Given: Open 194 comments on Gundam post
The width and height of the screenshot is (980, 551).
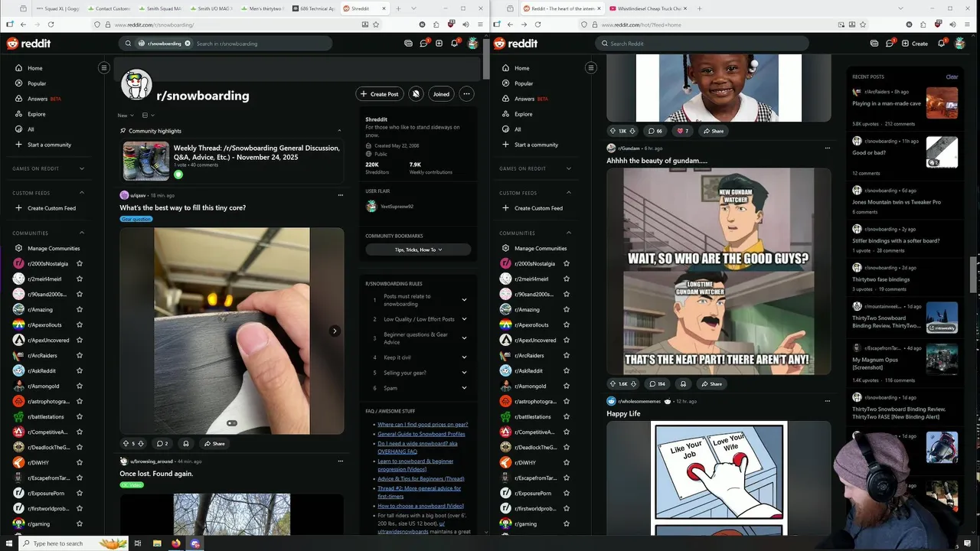Looking at the screenshot, I should click(656, 384).
